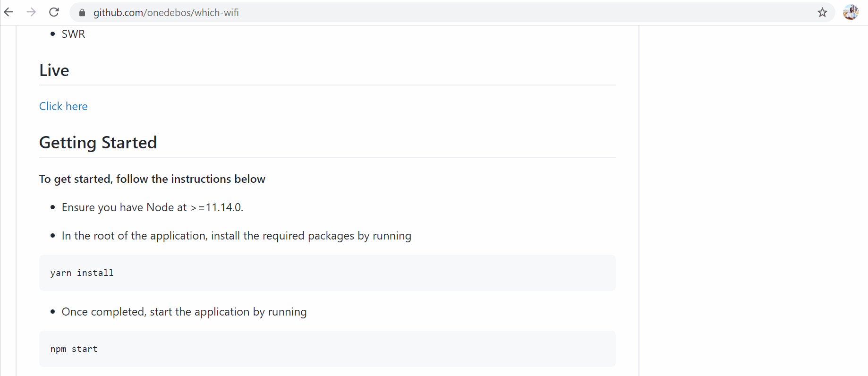The height and width of the screenshot is (376, 868).
Task: Click the 'npm start' code block
Action: click(74, 349)
